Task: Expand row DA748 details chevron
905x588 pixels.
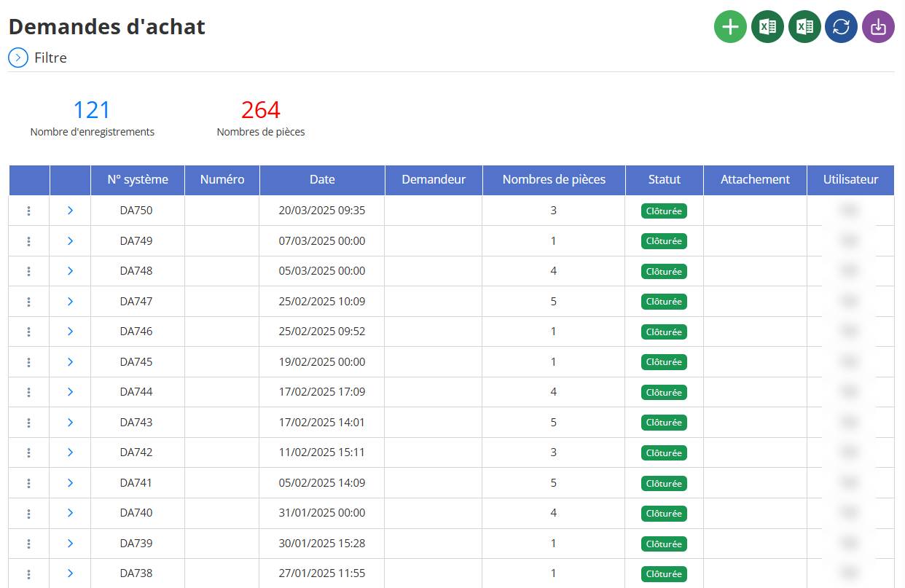Action: [70, 271]
